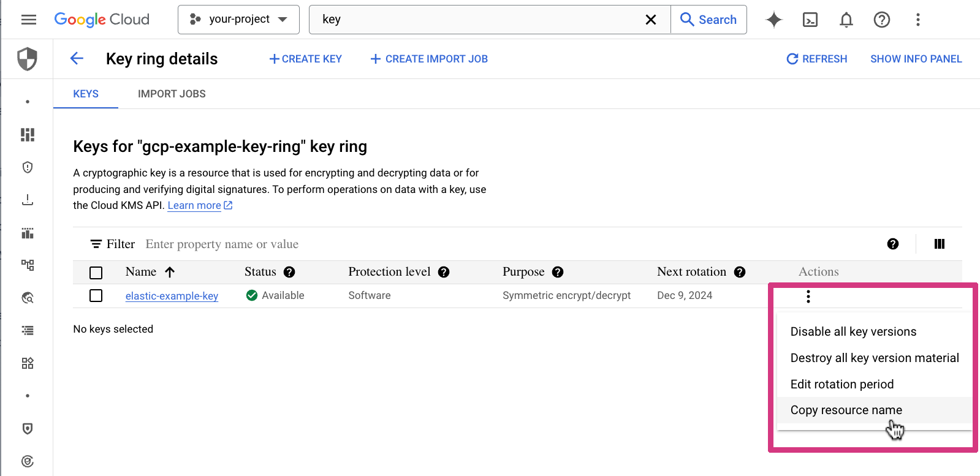Open the hamburger navigation menu
980x476 pixels.
coord(28,20)
